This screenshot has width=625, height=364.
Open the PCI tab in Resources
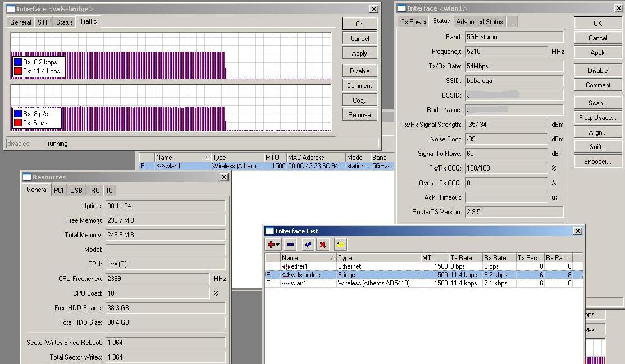58,191
